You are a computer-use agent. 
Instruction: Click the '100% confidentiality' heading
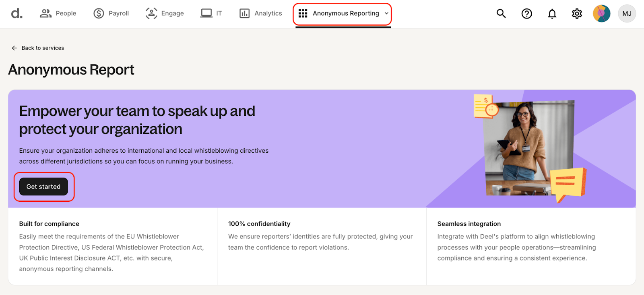pyautogui.click(x=259, y=224)
